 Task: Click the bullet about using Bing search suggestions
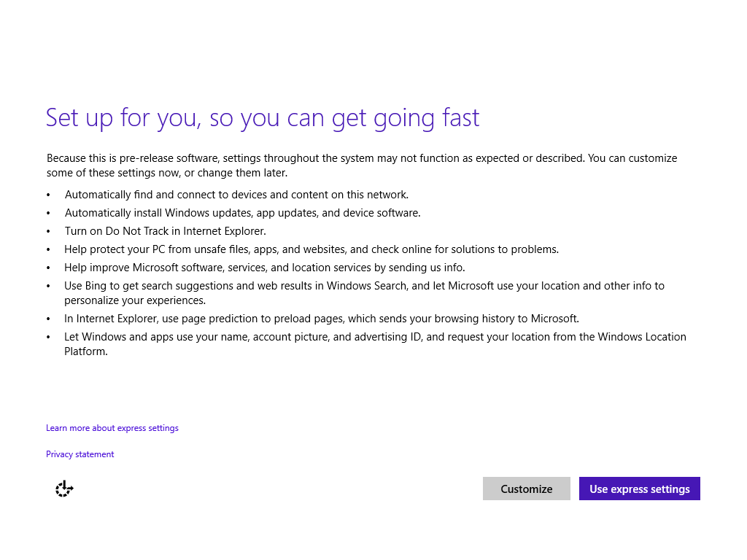(x=365, y=293)
